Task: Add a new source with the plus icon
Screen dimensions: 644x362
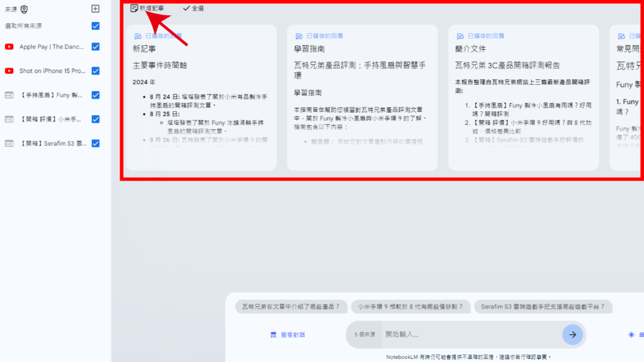Action: pos(96,9)
